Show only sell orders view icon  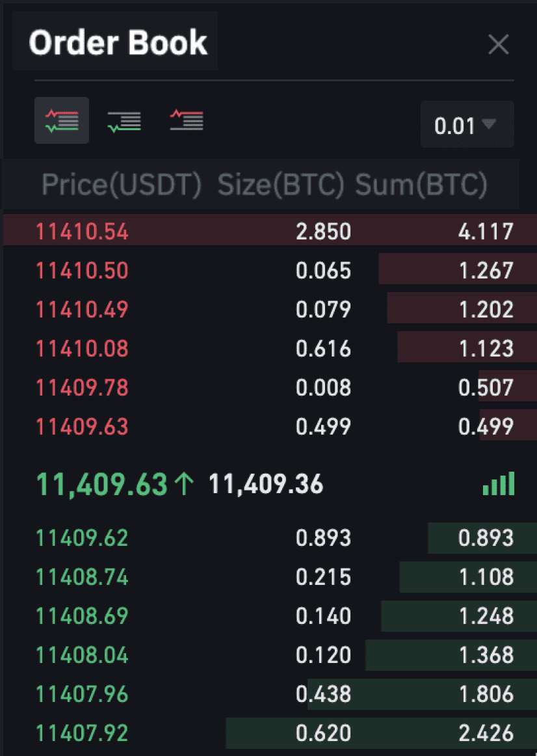pyautogui.click(x=187, y=120)
